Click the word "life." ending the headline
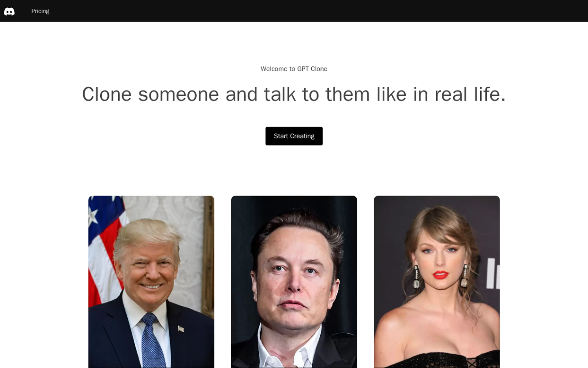This screenshot has height=368, width=588. coord(490,95)
